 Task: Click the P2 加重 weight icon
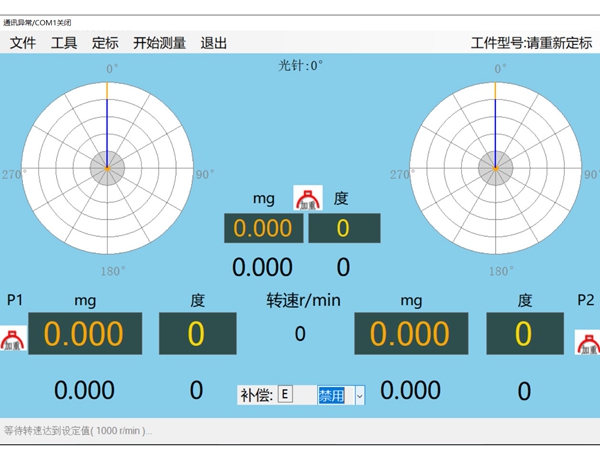[587, 341]
